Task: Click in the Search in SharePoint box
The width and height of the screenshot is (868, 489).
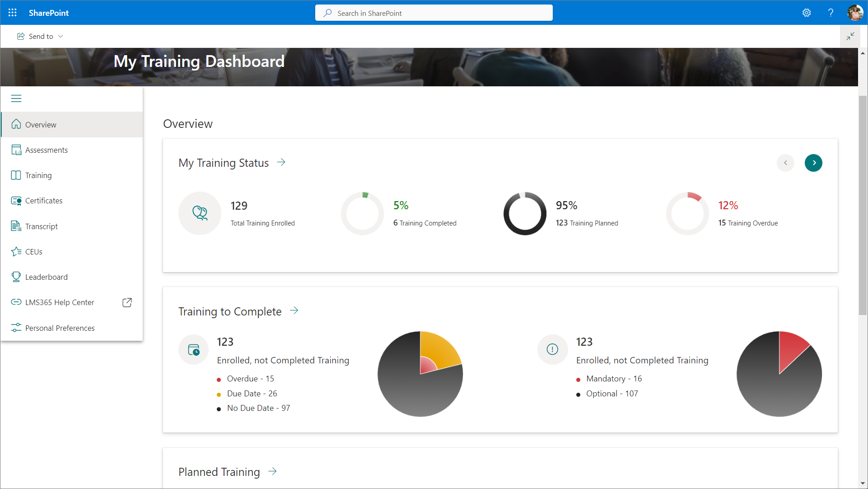Action: point(434,13)
